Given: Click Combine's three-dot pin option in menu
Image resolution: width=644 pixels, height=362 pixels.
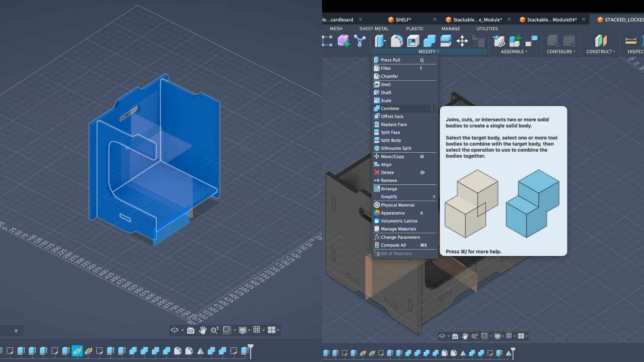Looking at the screenshot, I should pyautogui.click(x=432, y=109).
